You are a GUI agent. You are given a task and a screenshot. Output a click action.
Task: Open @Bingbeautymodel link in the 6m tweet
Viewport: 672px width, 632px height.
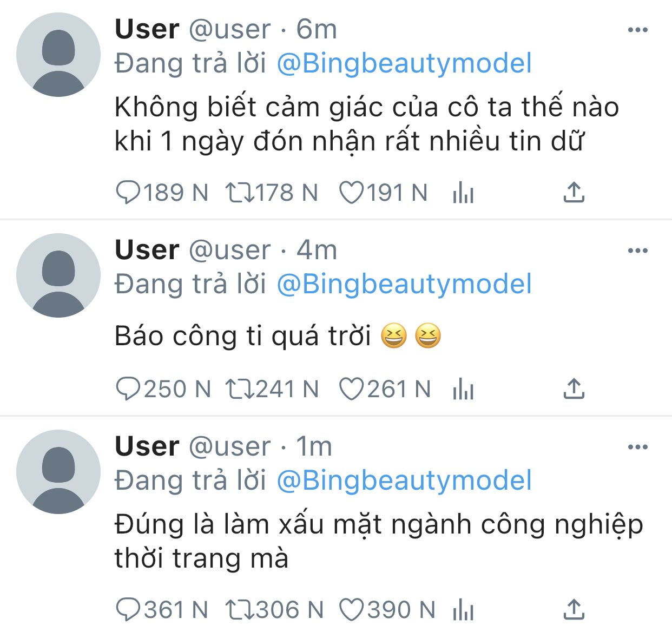pyautogui.click(x=404, y=64)
